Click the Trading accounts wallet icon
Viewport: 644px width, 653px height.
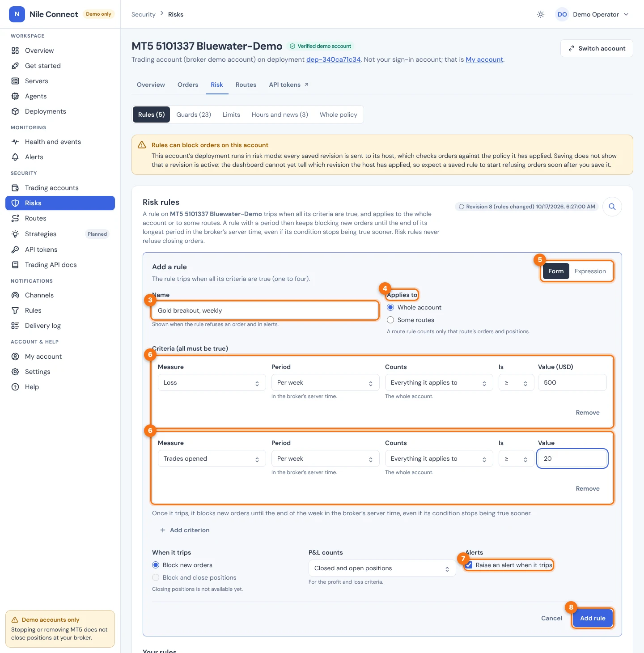(15, 188)
